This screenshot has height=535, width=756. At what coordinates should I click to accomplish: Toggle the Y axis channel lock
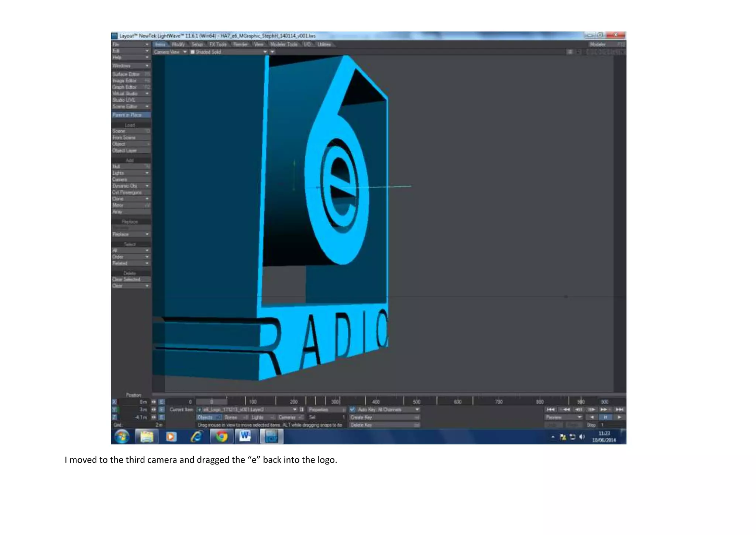[x=114, y=409]
